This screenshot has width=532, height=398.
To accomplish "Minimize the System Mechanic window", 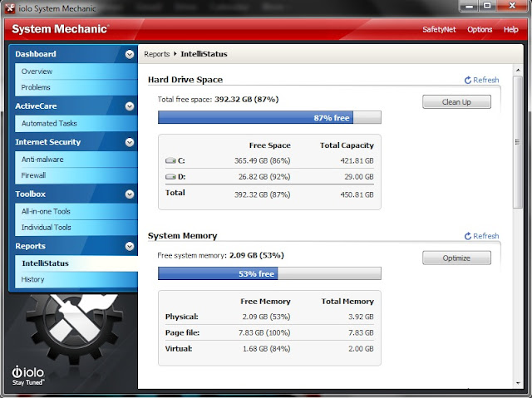I will tap(469, 6).
